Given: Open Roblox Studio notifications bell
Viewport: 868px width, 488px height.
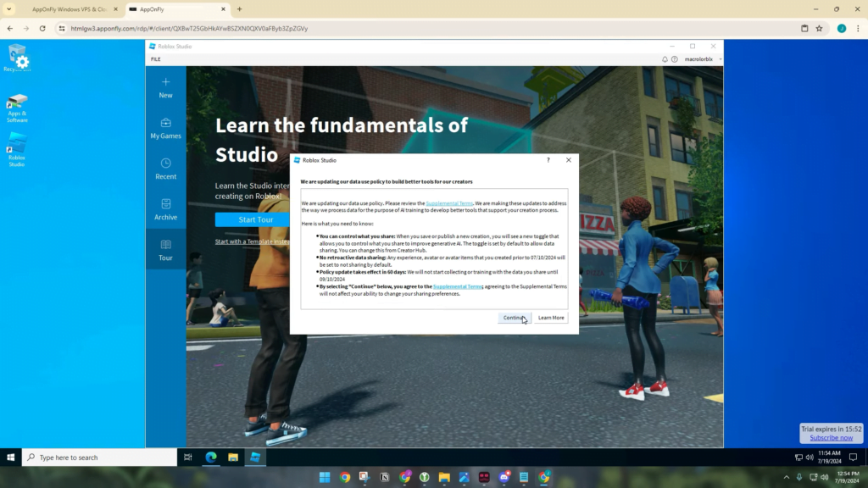Looking at the screenshot, I should pos(665,59).
